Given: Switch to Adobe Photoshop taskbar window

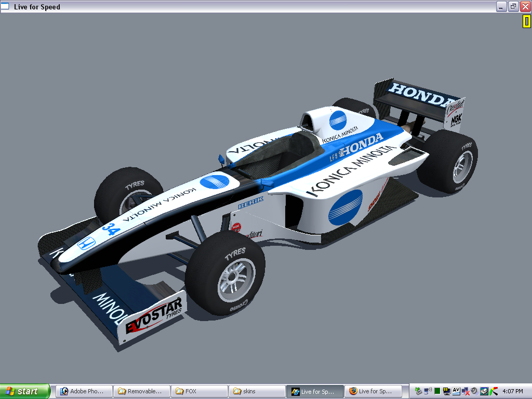Looking at the screenshot, I should (x=84, y=391).
